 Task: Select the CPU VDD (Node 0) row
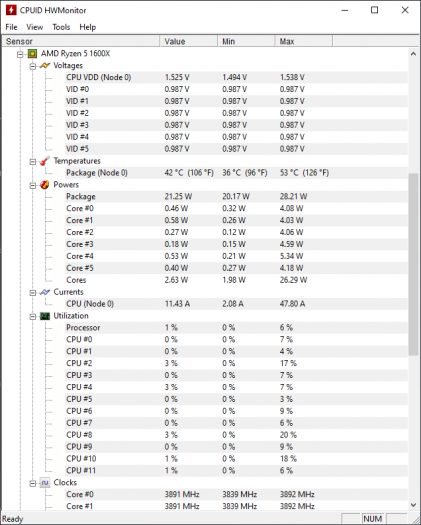point(236,77)
